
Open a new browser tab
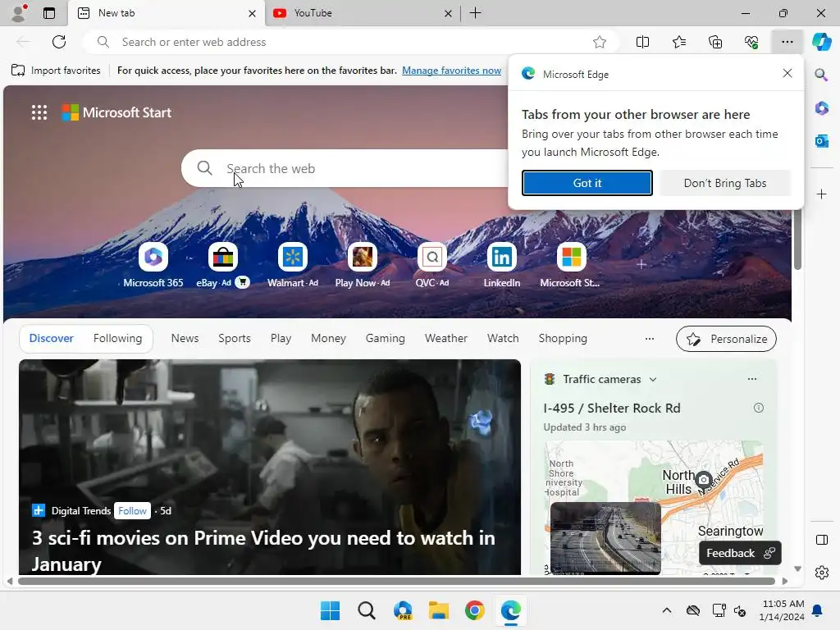[475, 13]
